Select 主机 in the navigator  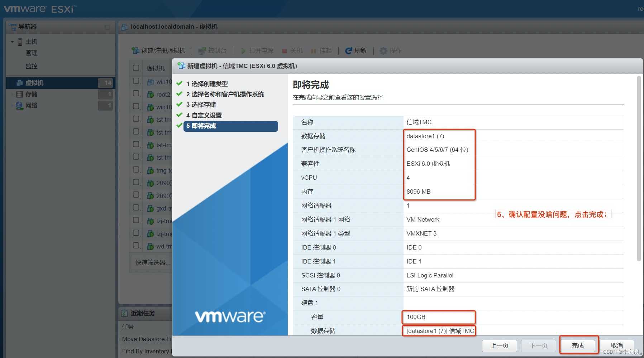click(31, 42)
